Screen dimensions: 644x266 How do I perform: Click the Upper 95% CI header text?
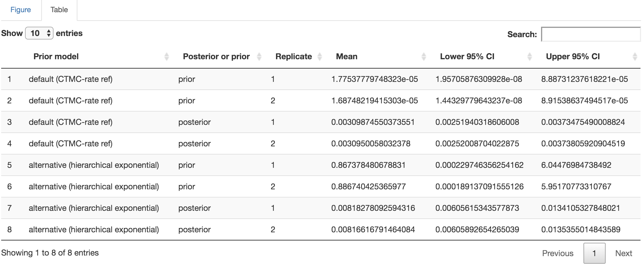coord(573,57)
